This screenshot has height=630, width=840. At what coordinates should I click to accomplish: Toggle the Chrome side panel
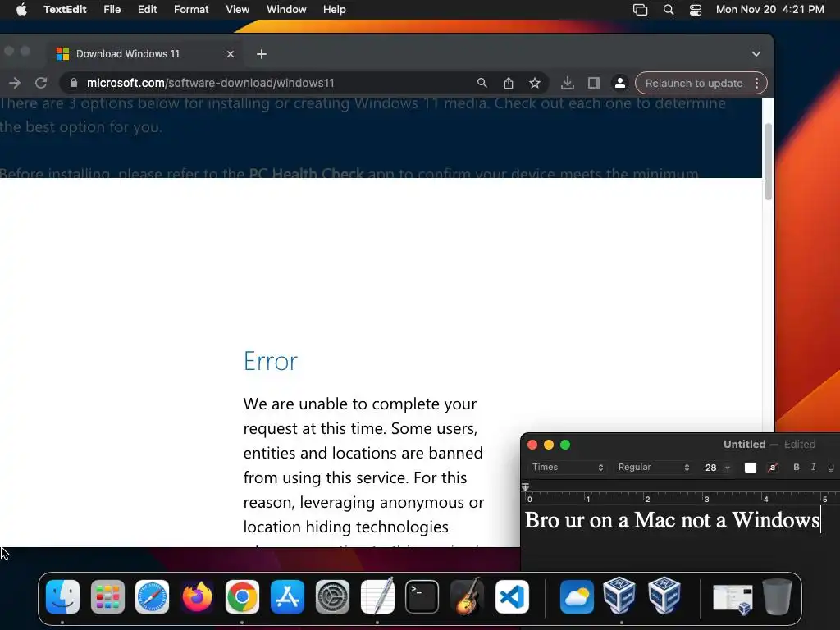594,83
